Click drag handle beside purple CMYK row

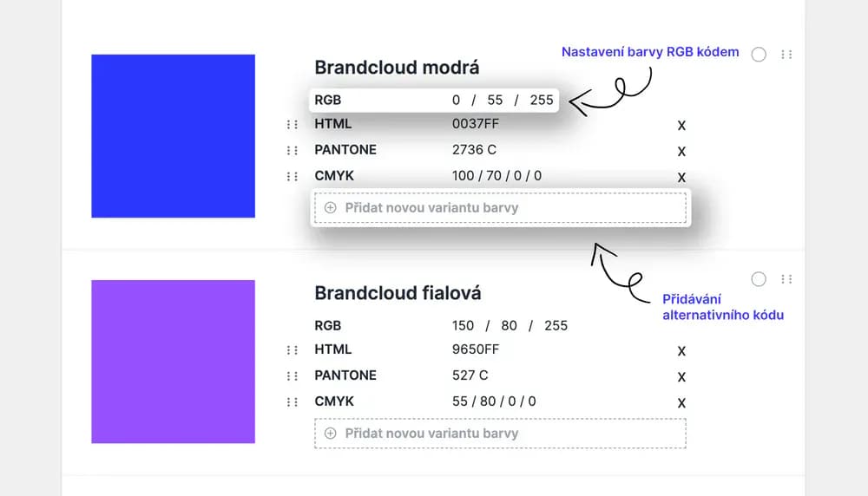(x=292, y=402)
